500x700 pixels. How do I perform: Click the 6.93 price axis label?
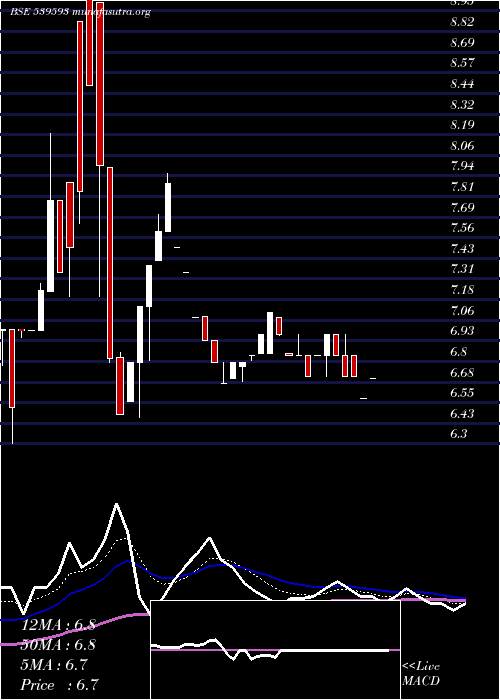click(x=462, y=331)
